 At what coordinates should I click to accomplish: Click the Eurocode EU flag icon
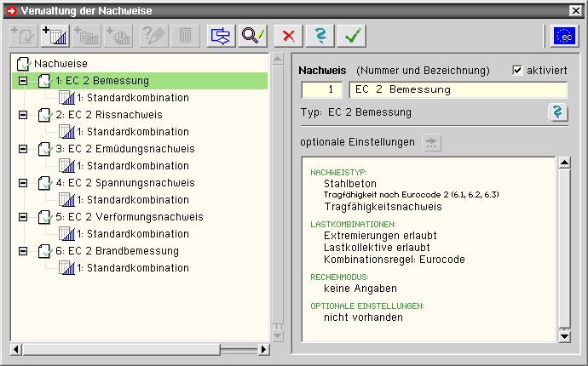pyautogui.click(x=563, y=35)
